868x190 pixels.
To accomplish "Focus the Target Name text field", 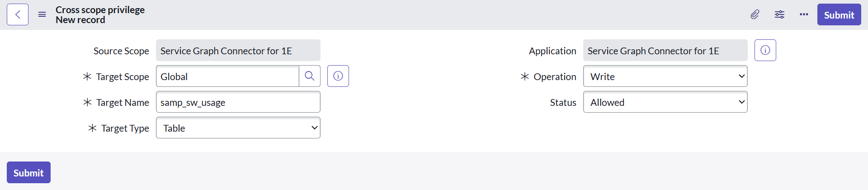I will 238,102.
